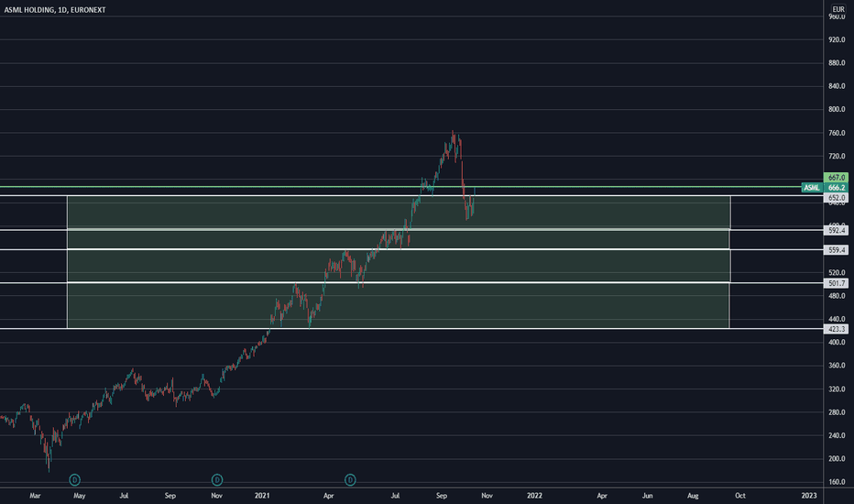Select the 667.0 green price label
Screen dimensions: 854x504
[836, 178]
